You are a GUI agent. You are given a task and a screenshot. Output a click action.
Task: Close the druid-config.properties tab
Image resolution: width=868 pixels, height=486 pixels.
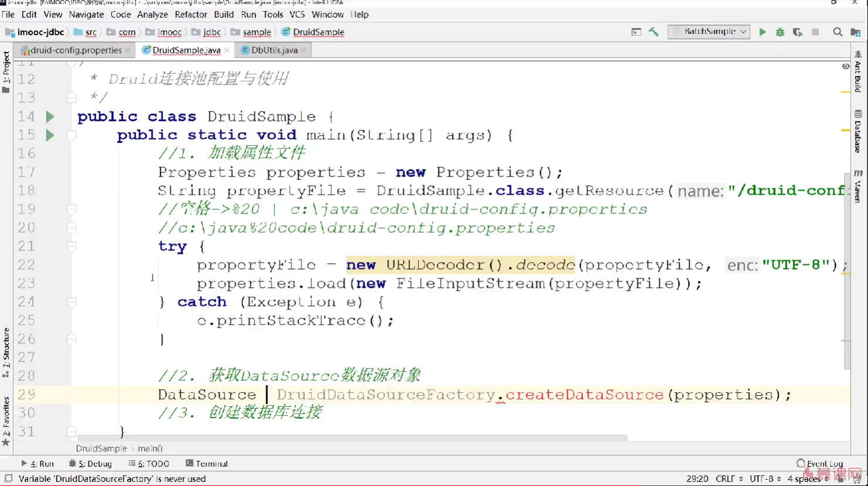[x=128, y=50]
